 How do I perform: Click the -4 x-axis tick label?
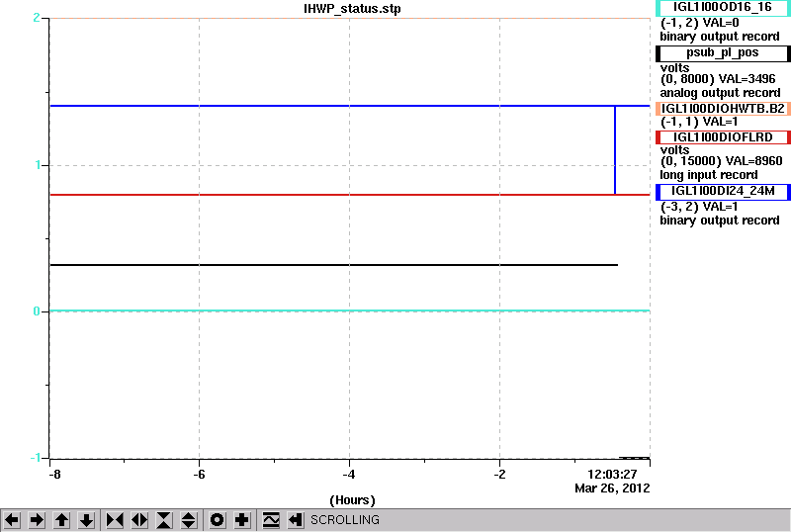pyautogui.click(x=349, y=475)
